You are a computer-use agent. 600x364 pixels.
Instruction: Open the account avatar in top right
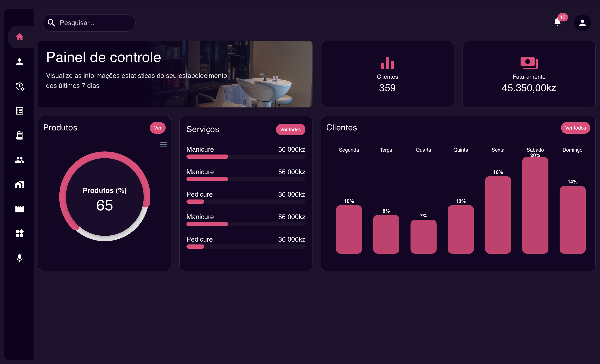(582, 23)
